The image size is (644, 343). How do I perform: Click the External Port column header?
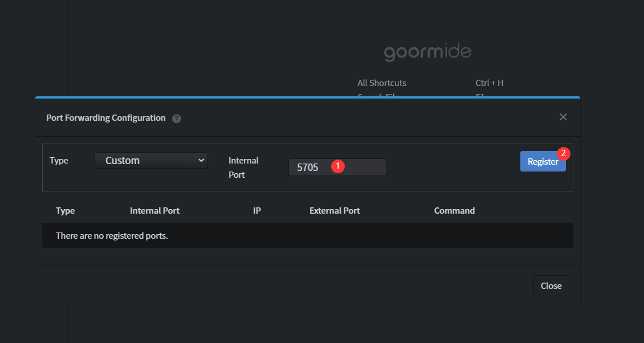(x=335, y=211)
